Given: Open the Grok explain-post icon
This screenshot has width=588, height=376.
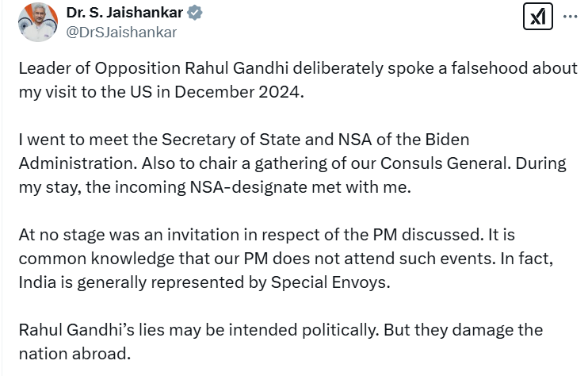Looking at the screenshot, I should click(538, 17).
